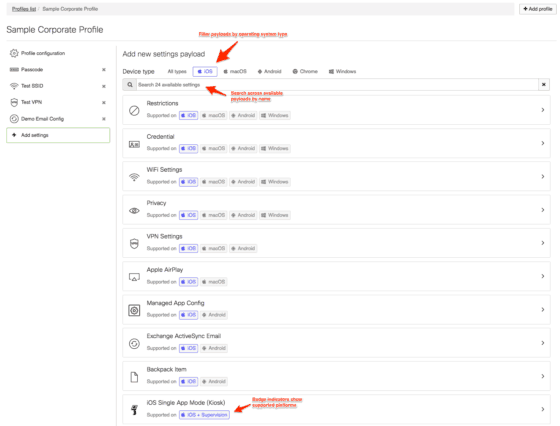Click the Add profile button
Screen dimensions: 560x426
(538, 9)
